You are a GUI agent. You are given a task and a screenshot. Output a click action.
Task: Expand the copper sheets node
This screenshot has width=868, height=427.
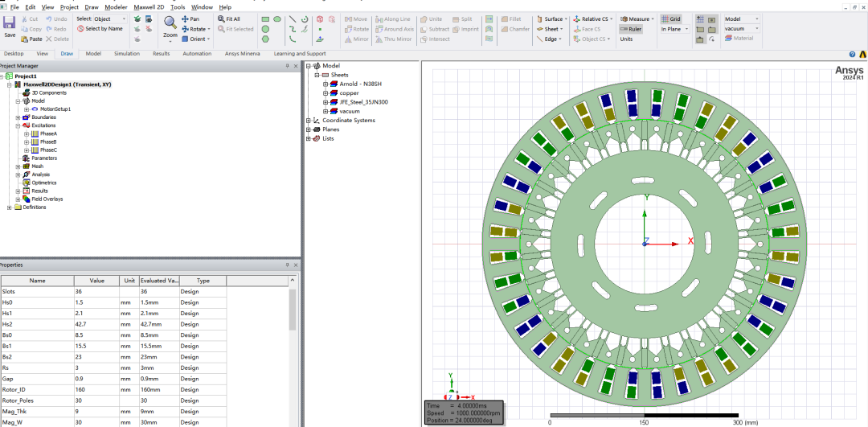[x=325, y=93]
